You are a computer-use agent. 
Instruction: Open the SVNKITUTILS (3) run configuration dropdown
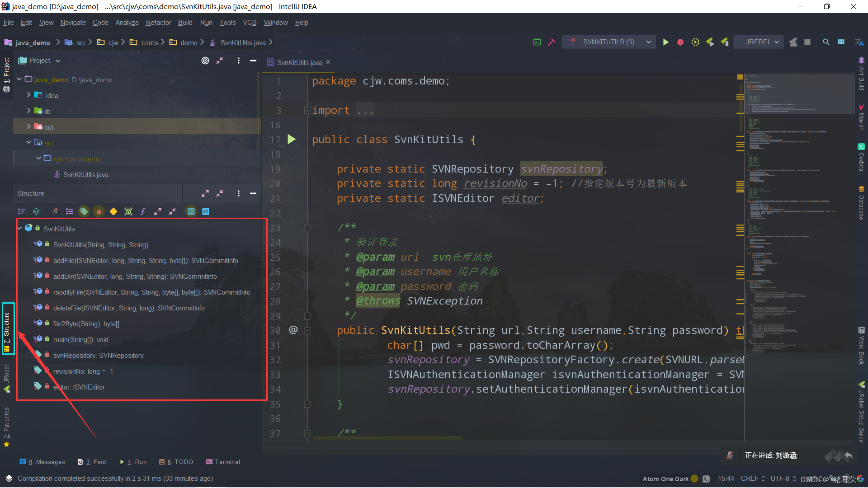click(609, 42)
